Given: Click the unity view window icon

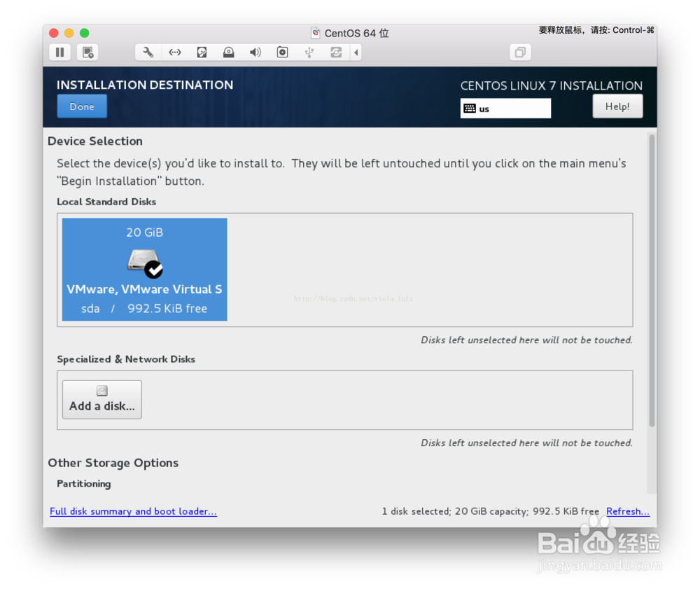Looking at the screenshot, I should (x=520, y=53).
